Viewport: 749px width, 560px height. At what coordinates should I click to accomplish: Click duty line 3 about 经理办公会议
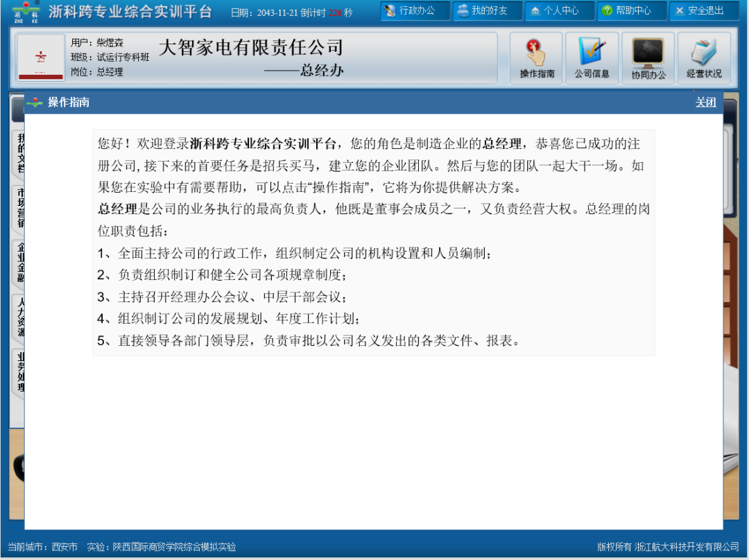[222, 297]
